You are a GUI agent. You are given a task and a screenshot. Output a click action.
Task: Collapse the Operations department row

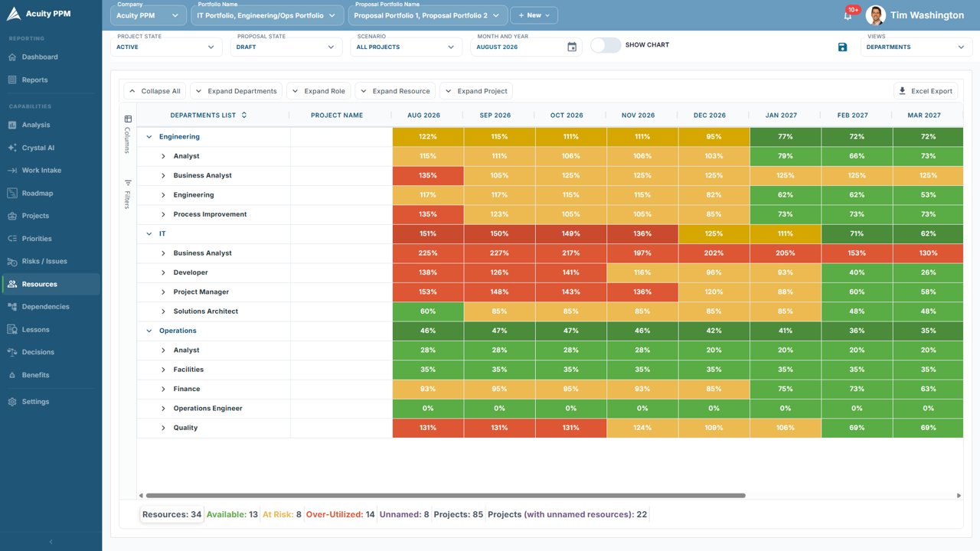(x=149, y=331)
